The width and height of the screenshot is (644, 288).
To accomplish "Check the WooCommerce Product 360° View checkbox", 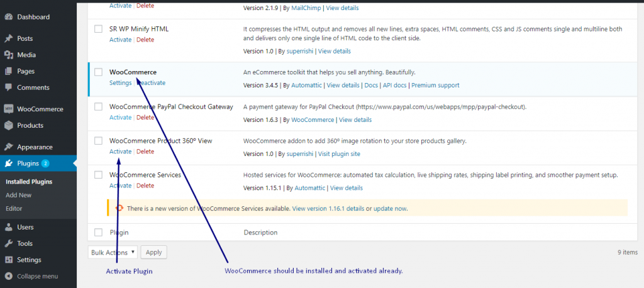I will [99, 141].
